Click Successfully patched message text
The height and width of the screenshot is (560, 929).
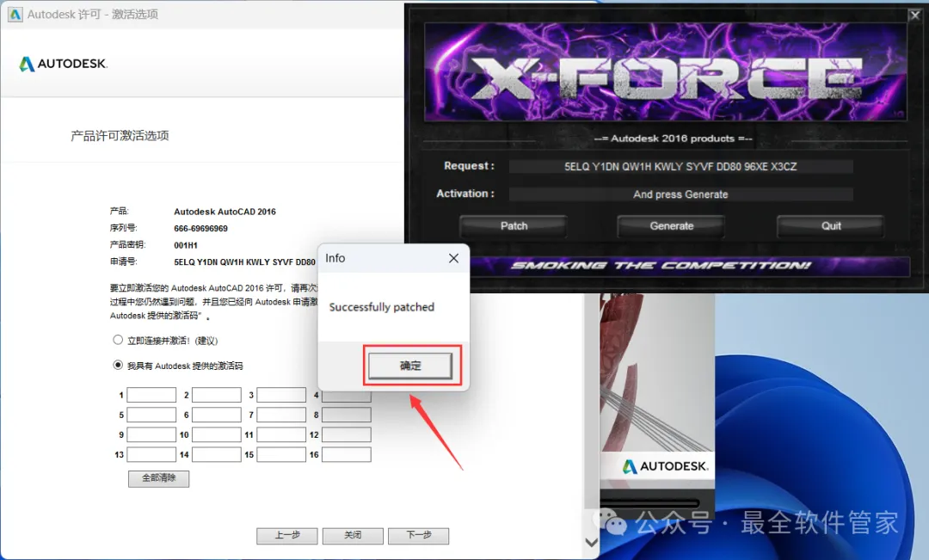[382, 307]
